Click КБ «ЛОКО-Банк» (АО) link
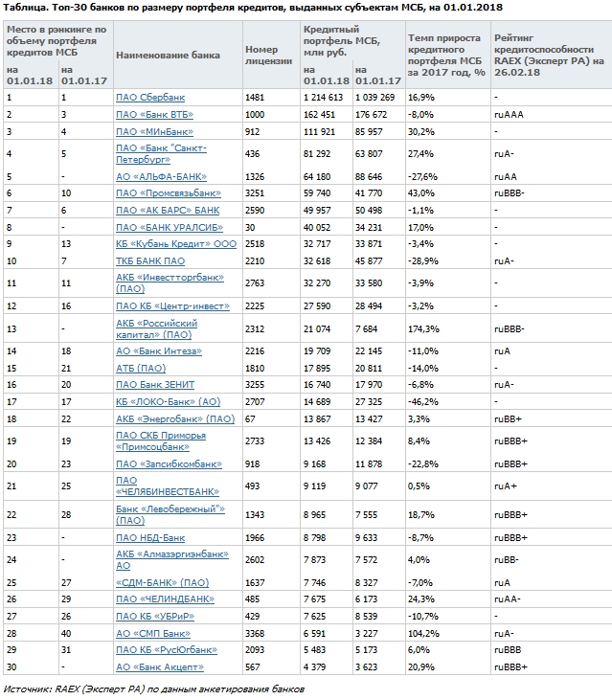 (x=168, y=400)
